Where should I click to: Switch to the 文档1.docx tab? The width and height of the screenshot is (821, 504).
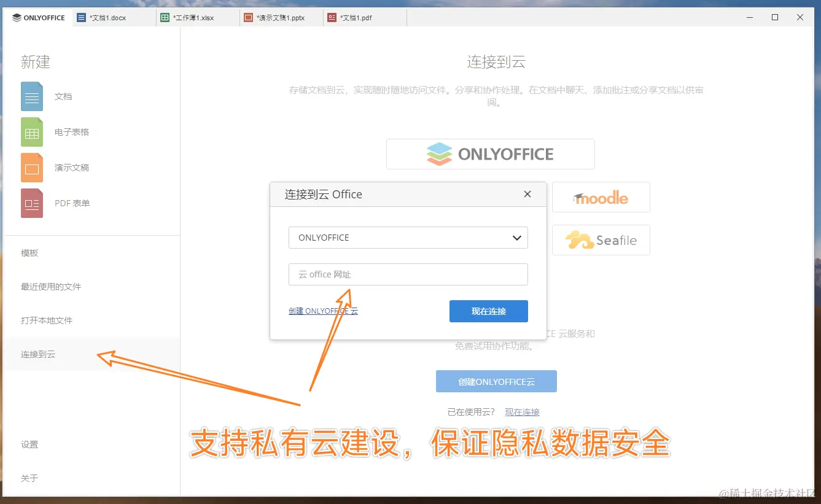click(x=114, y=18)
